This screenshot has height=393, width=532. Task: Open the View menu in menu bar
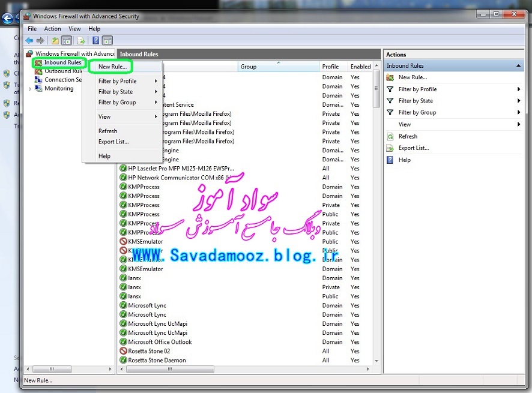click(x=74, y=29)
